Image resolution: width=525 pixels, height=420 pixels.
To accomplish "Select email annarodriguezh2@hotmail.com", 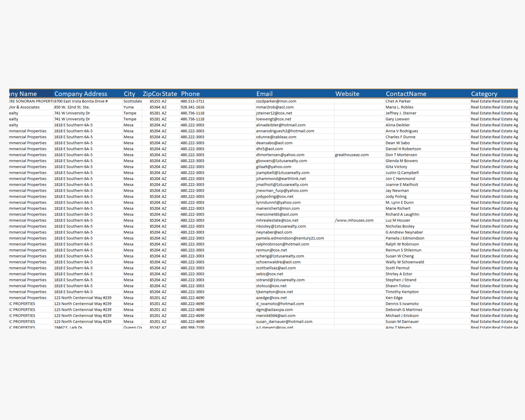I will point(285,131).
